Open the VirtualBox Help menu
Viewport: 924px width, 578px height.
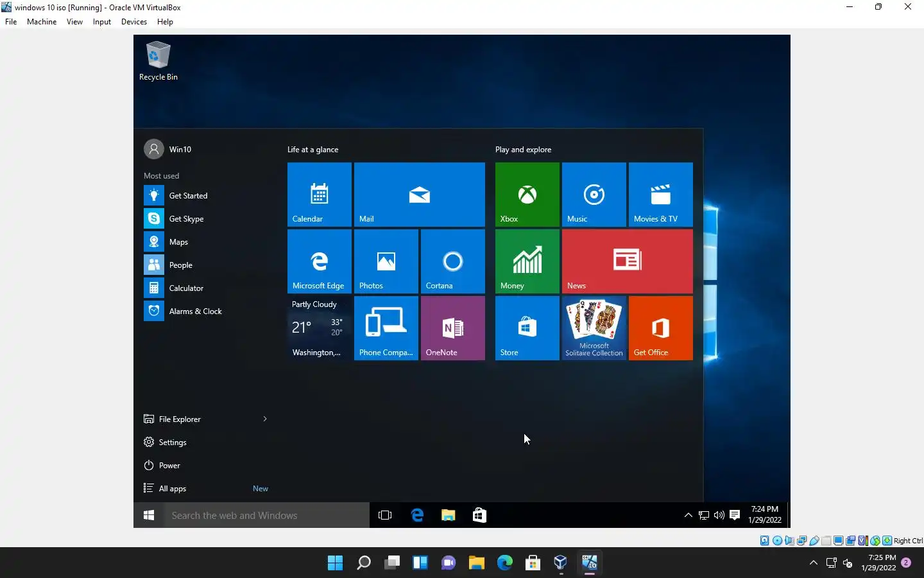tap(165, 21)
